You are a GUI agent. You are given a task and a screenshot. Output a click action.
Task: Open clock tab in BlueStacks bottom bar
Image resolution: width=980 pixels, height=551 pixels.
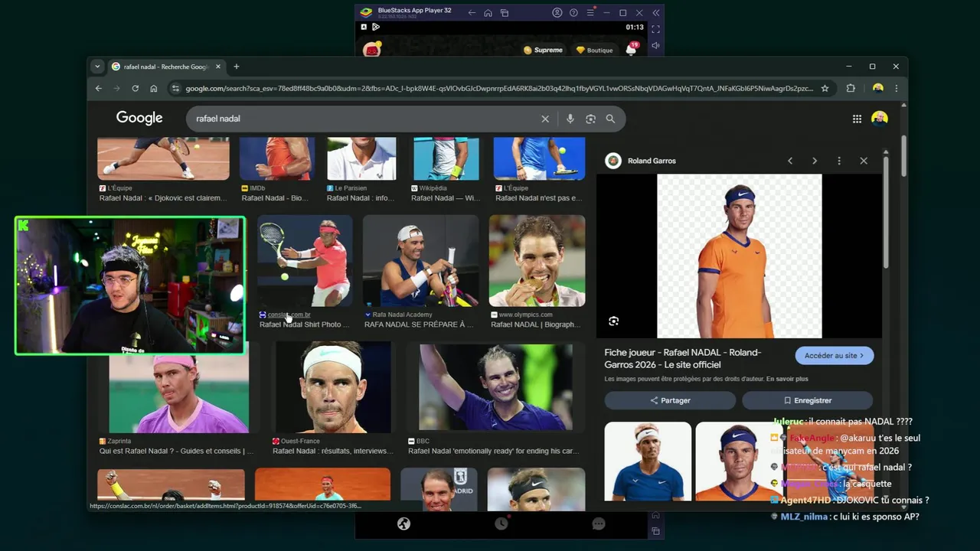click(501, 523)
